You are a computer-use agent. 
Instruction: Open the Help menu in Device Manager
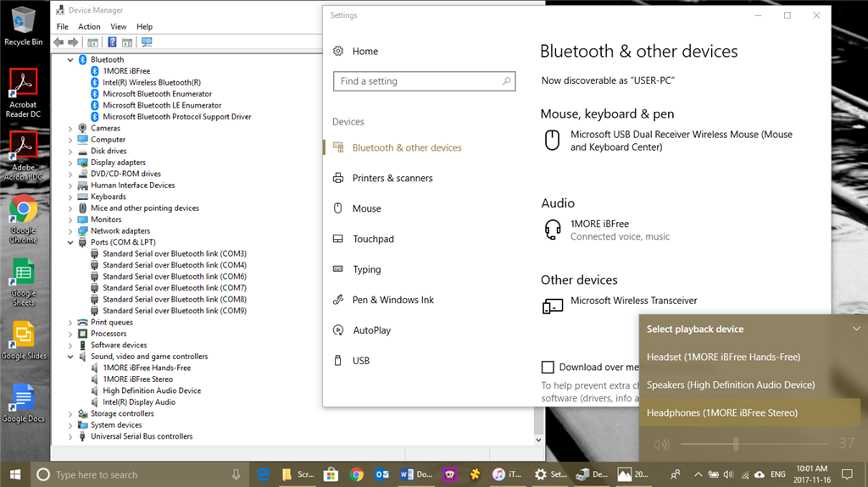click(x=144, y=26)
